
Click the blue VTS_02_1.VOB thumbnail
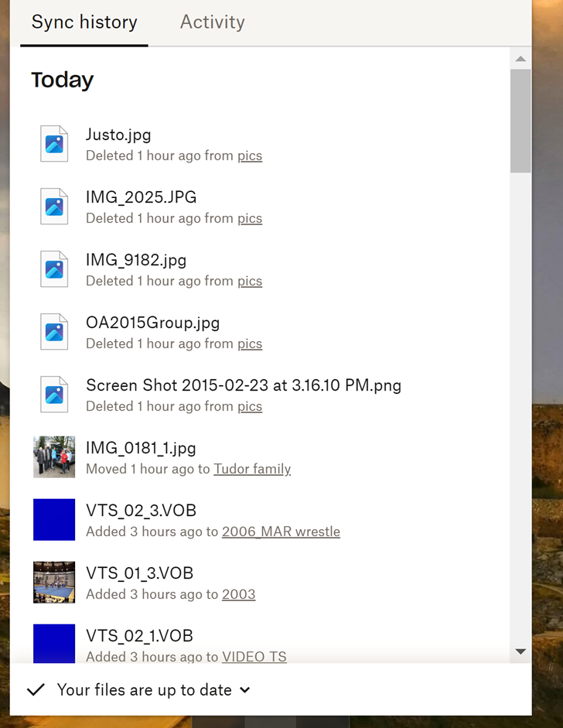coord(54,643)
